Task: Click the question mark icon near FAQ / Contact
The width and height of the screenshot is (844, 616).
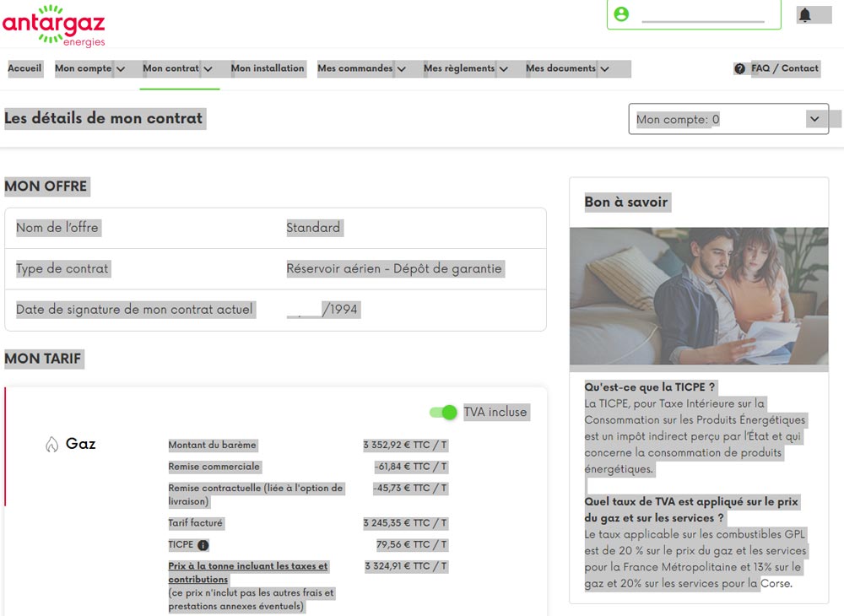Action: pos(739,68)
